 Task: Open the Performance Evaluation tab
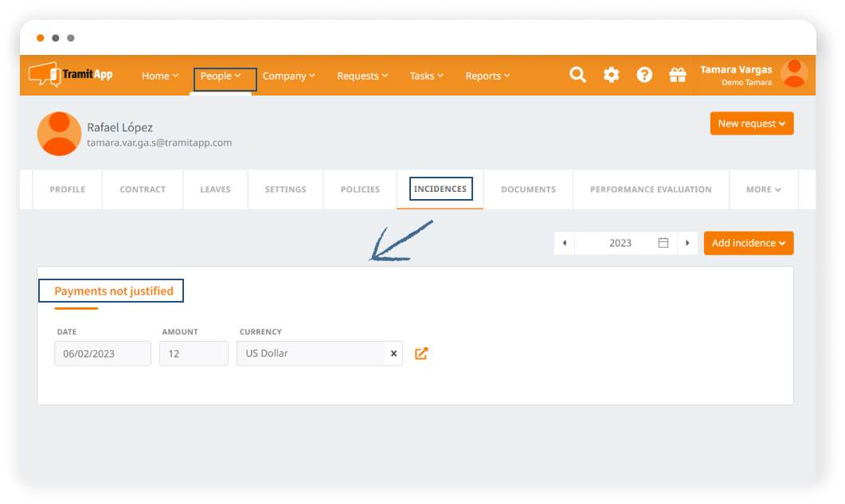click(651, 189)
